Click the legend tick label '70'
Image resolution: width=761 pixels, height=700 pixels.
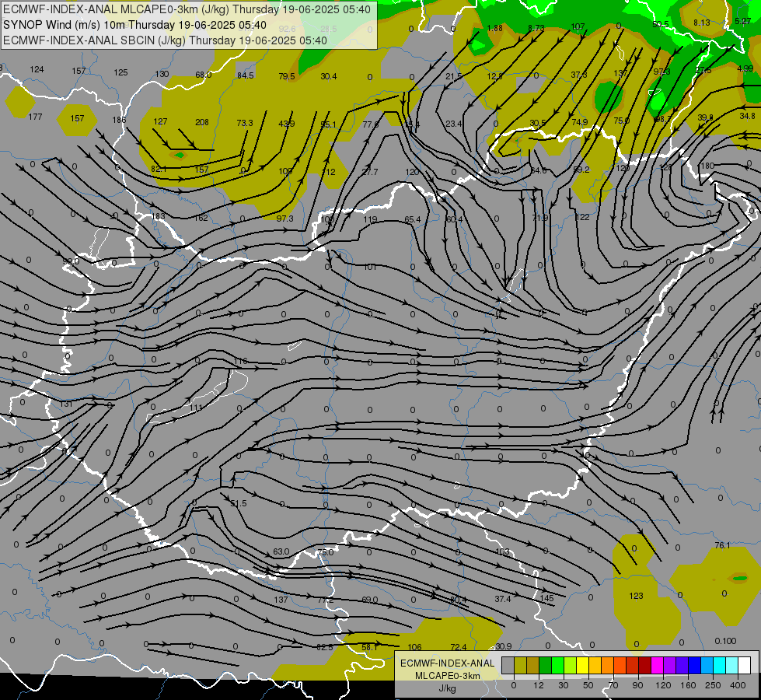[x=613, y=685]
